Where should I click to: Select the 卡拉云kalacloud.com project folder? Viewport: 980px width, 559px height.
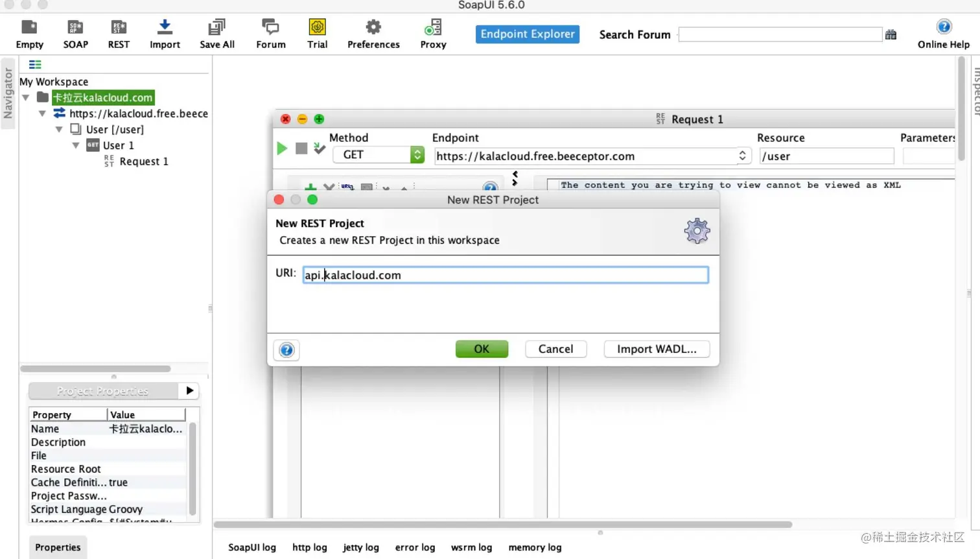[103, 97]
